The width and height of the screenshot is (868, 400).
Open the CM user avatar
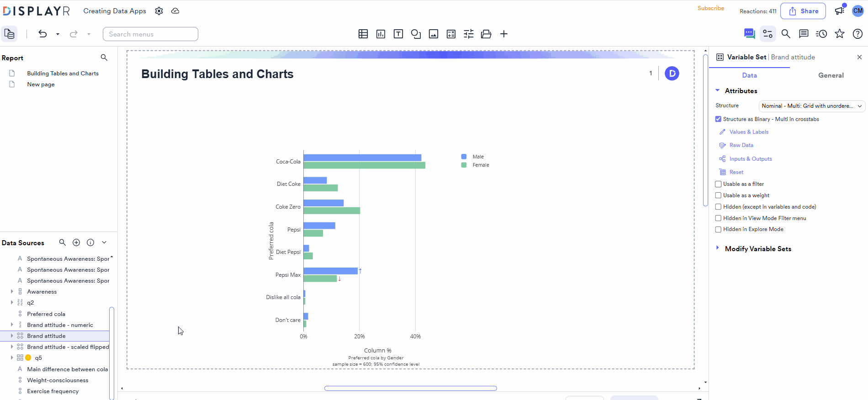[858, 11]
